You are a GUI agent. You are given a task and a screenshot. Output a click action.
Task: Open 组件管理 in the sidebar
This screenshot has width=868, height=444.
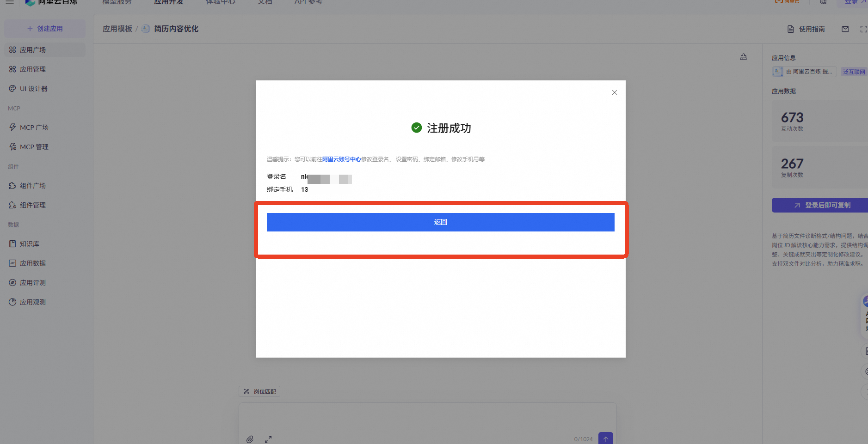tap(45, 205)
